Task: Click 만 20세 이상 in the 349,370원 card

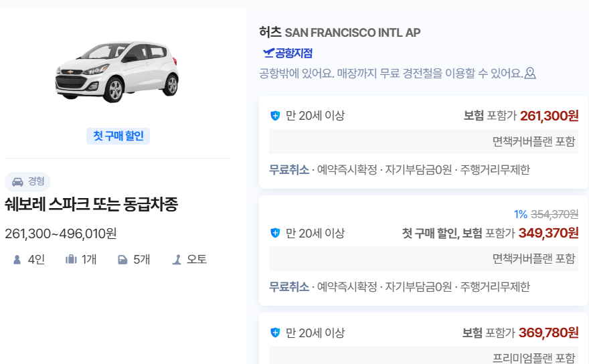Action: tap(315, 234)
